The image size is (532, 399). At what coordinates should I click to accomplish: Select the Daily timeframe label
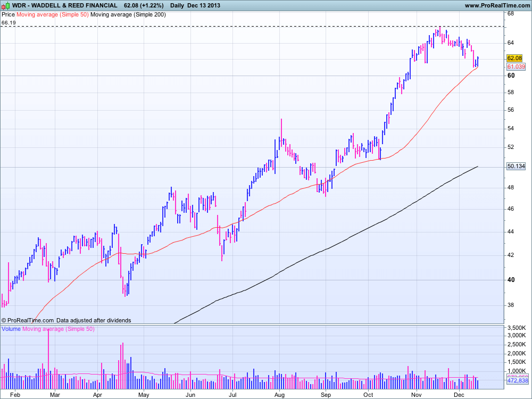(x=177, y=5)
